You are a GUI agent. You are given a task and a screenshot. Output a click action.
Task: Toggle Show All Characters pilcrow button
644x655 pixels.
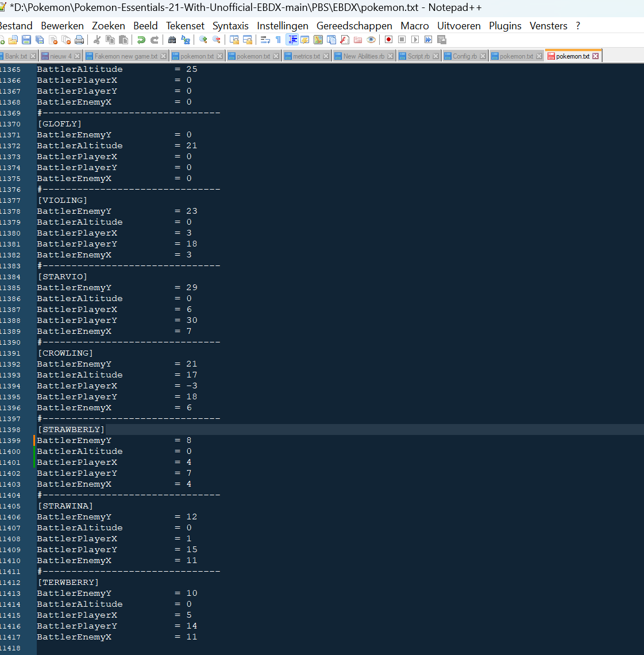(x=278, y=40)
